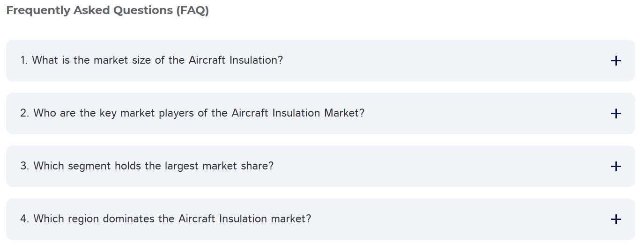Click the plus icon for largest market share
Image resolution: width=644 pixels, height=249 pixels.
tap(616, 166)
